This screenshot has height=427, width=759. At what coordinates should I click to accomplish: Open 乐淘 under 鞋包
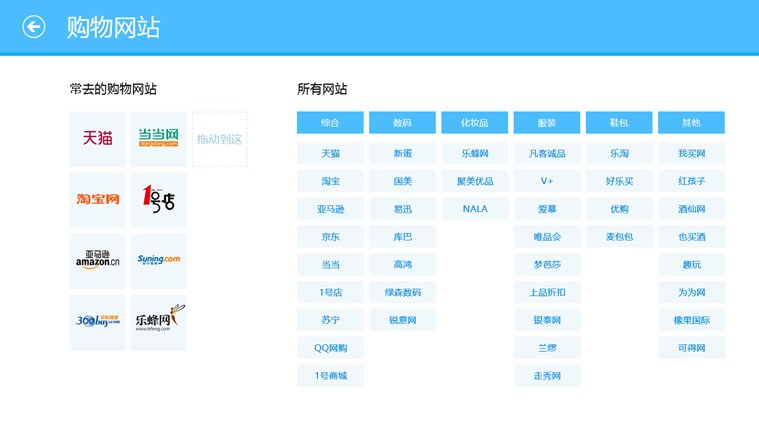pyautogui.click(x=619, y=153)
